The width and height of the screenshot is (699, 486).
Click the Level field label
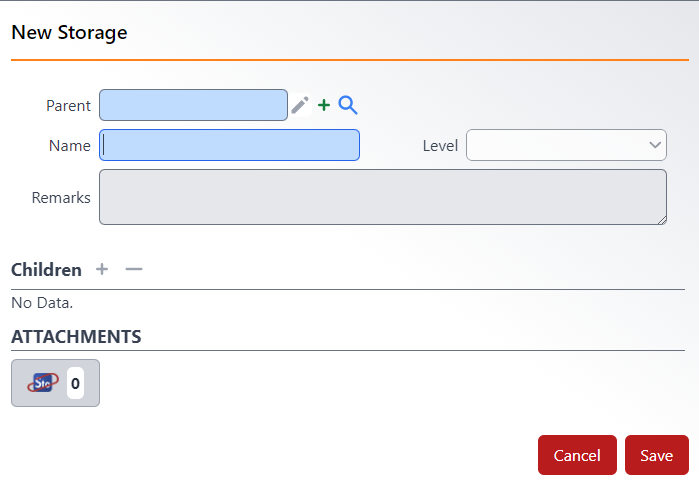click(x=440, y=145)
